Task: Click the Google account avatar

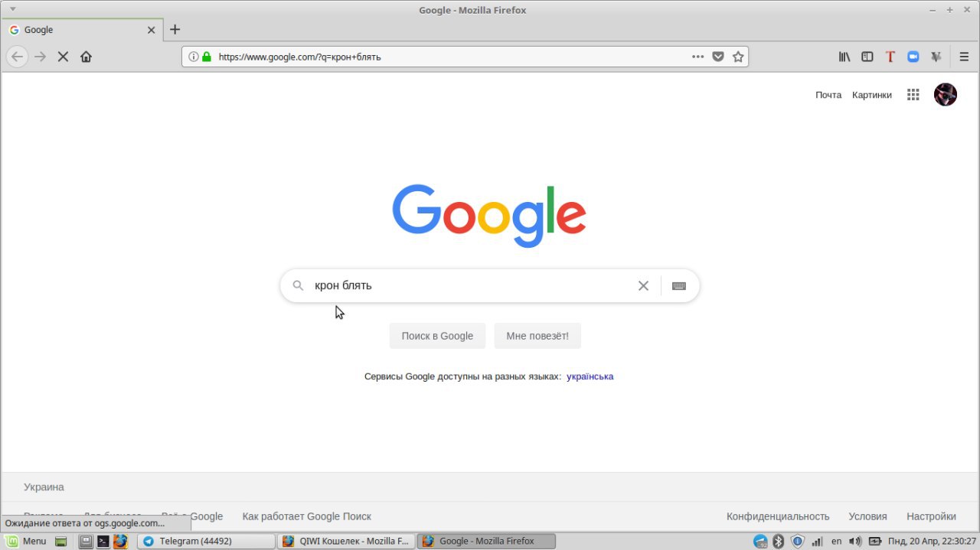Action: [x=946, y=95]
